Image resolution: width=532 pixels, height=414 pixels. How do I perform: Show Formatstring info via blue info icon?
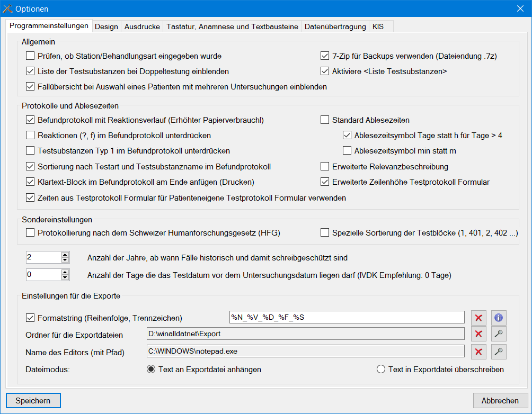pos(499,318)
